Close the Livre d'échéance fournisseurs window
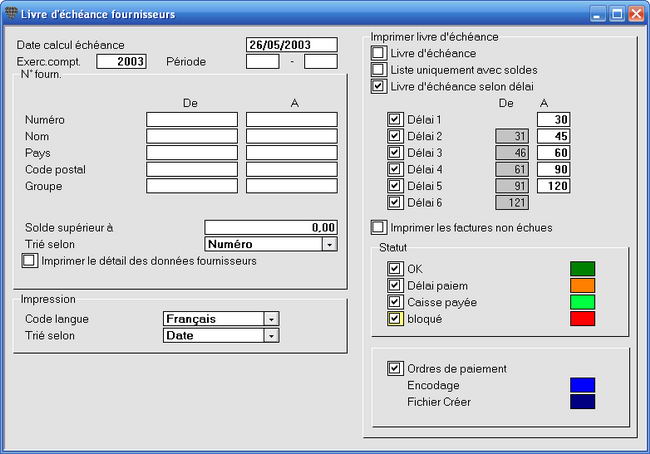Viewport: 650px width, 454px height. (636, 14)
